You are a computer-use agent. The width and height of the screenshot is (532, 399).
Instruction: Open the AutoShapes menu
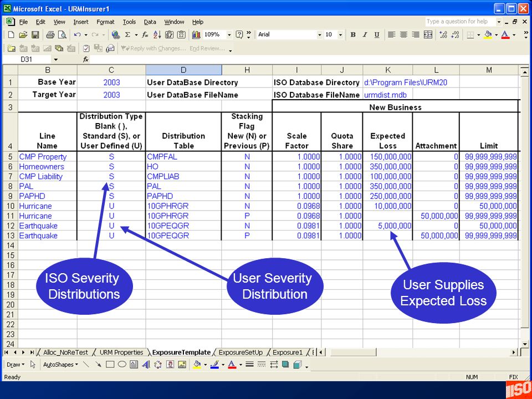(x=60, y=365)
